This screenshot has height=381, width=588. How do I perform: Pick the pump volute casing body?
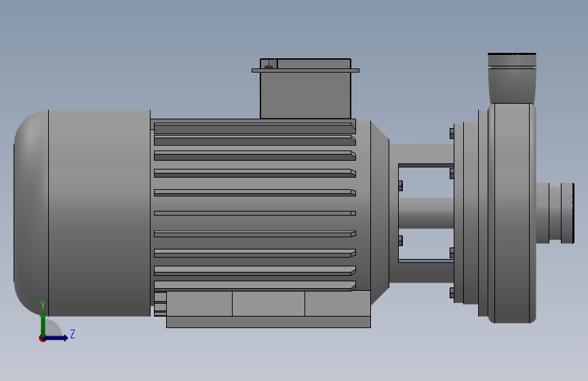click(x=512, y=213)
